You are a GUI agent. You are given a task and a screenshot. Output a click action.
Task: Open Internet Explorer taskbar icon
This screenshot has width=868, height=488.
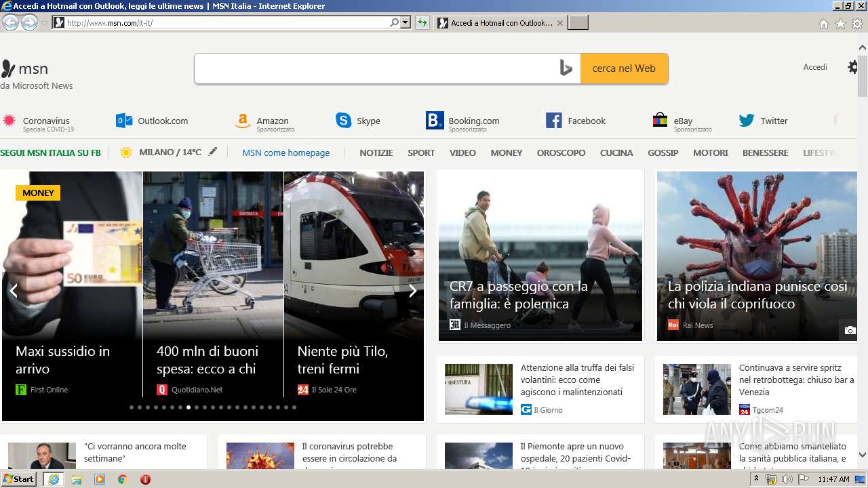(x=54, y=479)
